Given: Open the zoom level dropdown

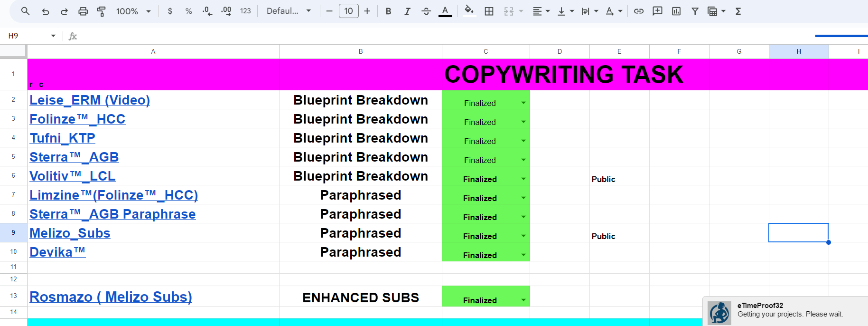Looking at the screenshot, I should pos(133,11).
